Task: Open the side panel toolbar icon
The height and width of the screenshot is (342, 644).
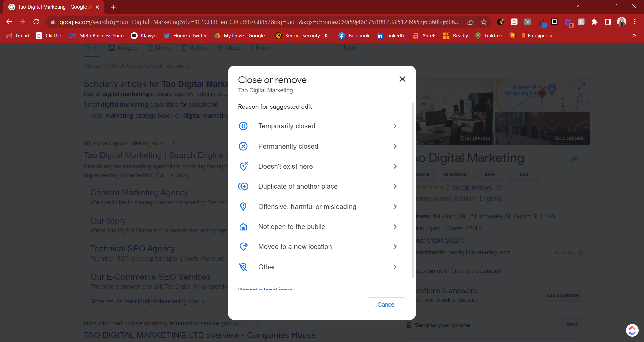Action: coord(608,22)
